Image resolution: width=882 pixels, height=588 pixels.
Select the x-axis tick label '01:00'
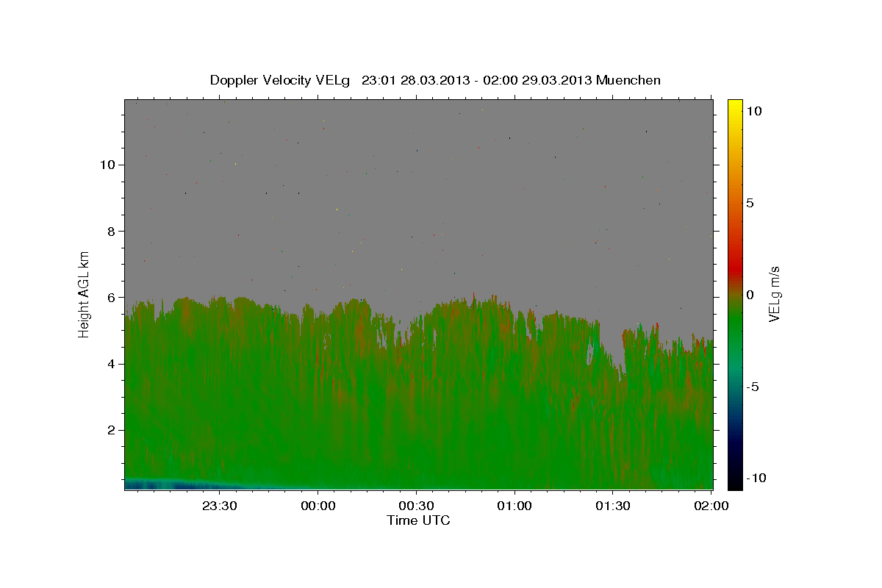point(514,506)
